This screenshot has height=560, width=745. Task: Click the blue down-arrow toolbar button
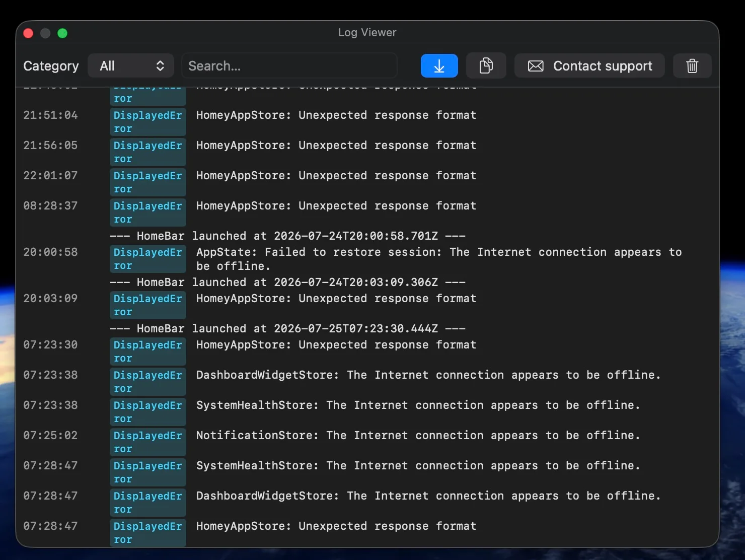point(439,66)
